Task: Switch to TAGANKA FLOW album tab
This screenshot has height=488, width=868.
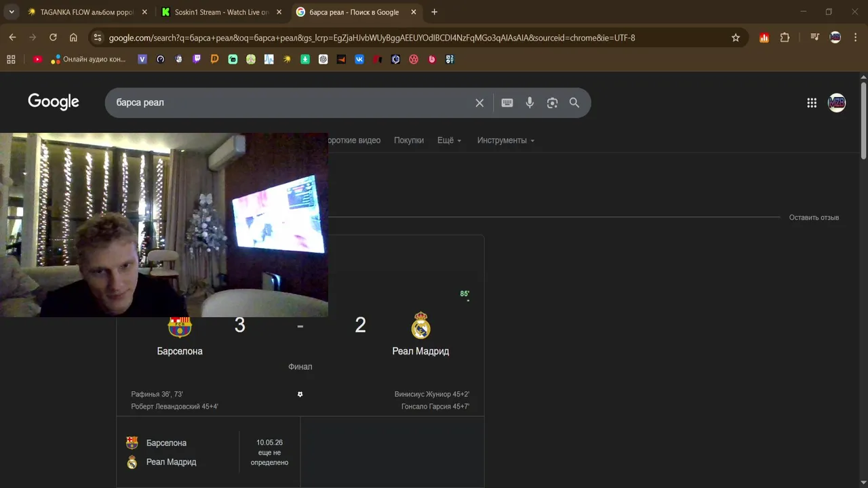Action: click(x=87, y=12)
